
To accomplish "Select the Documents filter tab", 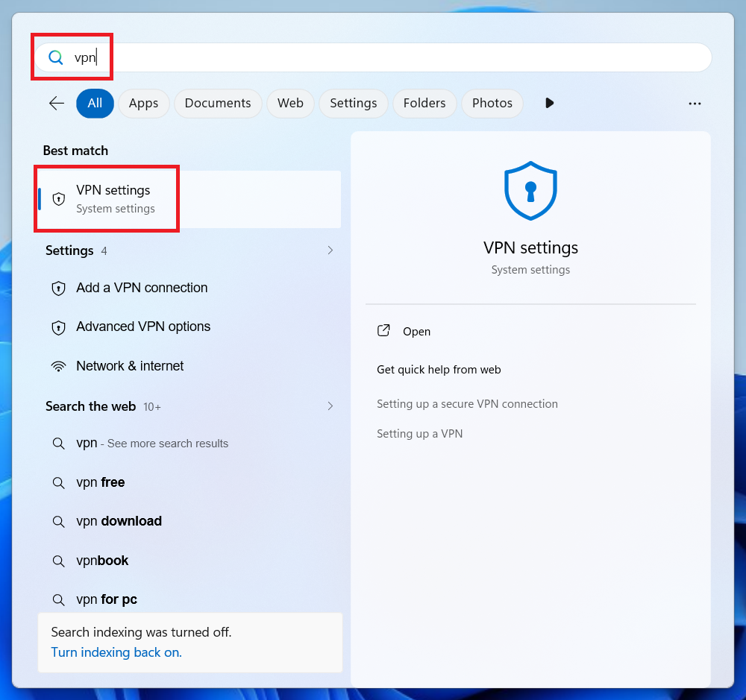I will 218,103.
